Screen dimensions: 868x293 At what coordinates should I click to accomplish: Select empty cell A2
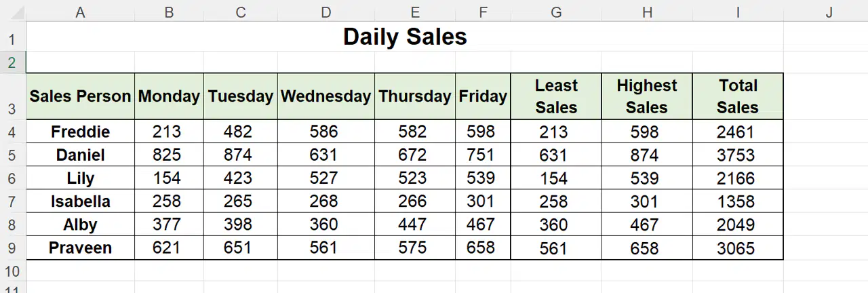pos(80,62)
